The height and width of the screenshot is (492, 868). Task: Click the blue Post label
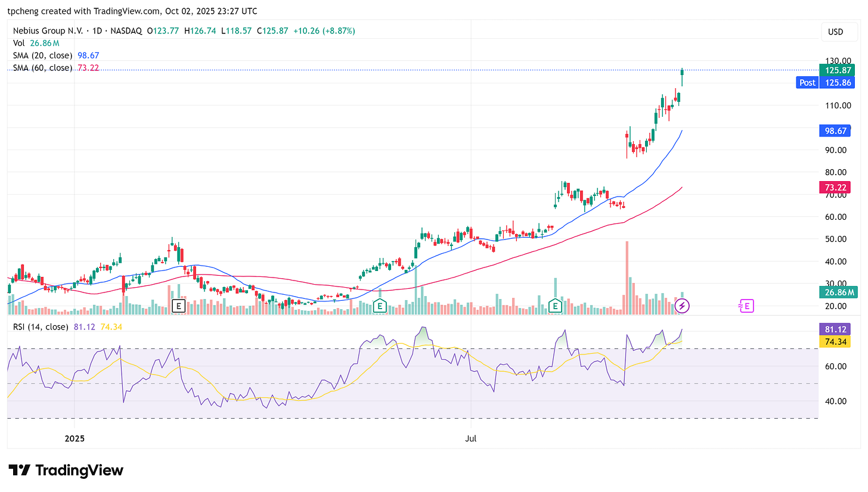tap(807, 83)
